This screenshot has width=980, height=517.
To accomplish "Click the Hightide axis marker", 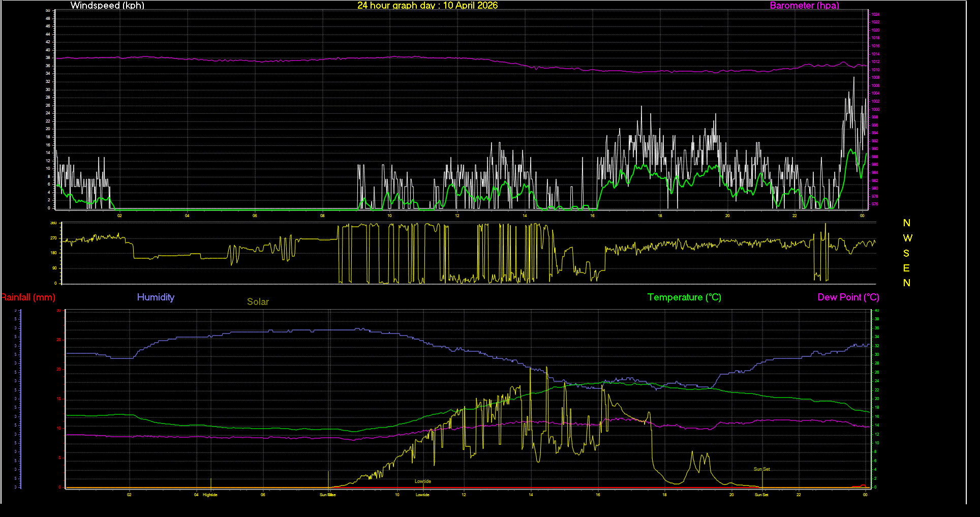I will point(210,494).
